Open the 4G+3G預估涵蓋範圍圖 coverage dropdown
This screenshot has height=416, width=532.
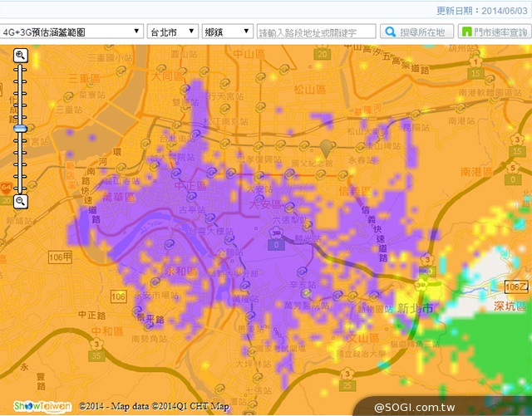pos(71,32)
